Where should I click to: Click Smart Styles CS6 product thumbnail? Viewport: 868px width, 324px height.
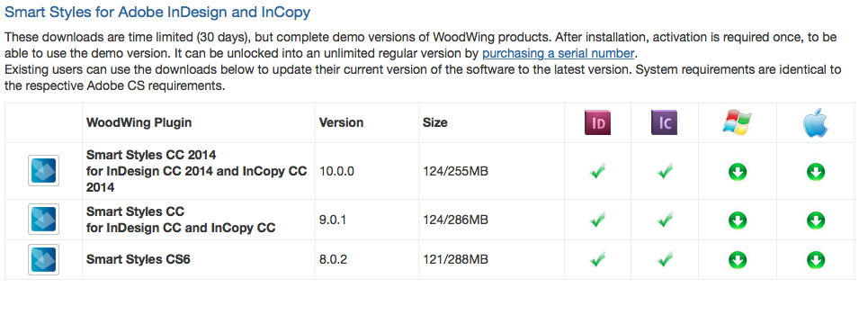(x=43, y=259)
